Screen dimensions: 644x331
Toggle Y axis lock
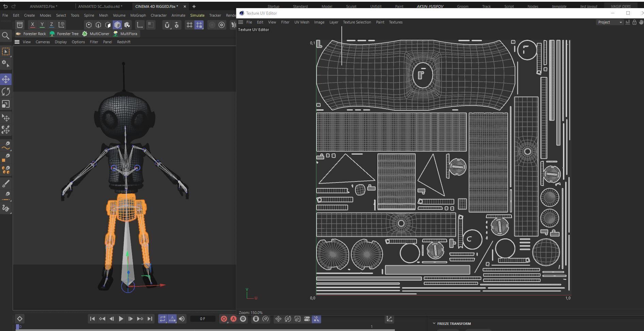click(x=42, y=25)
